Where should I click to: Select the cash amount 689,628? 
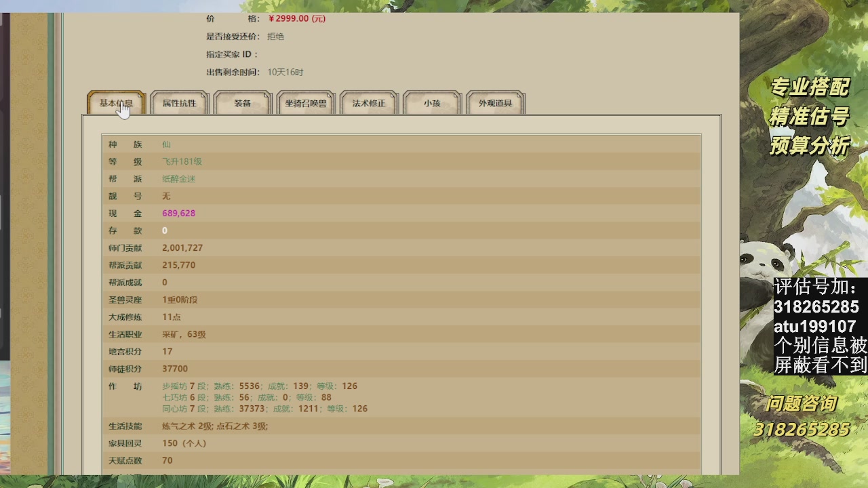click(179, 213)
